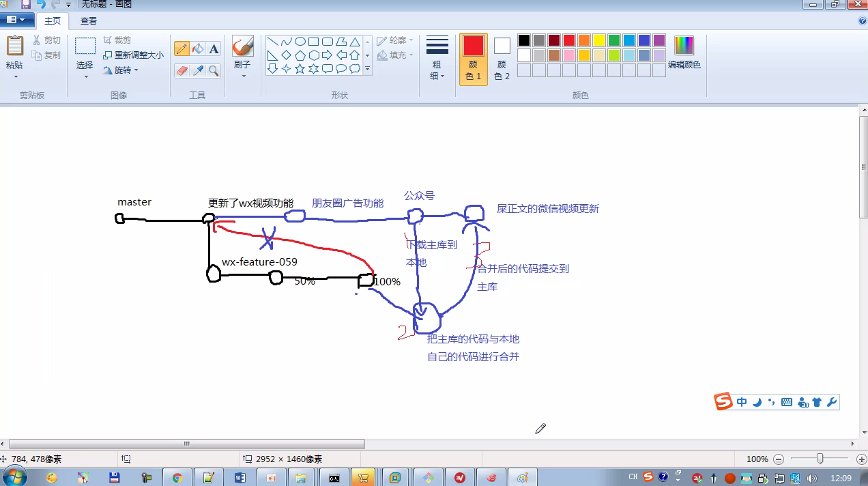Click the Sogou input method S logo
Viewport: 868px width, 486px height.
(723, 402)
